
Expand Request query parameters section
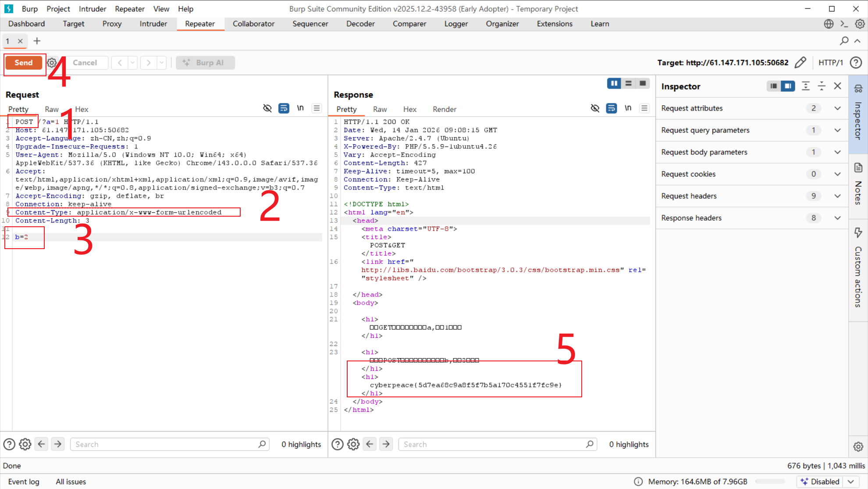[x=837, y=130]
